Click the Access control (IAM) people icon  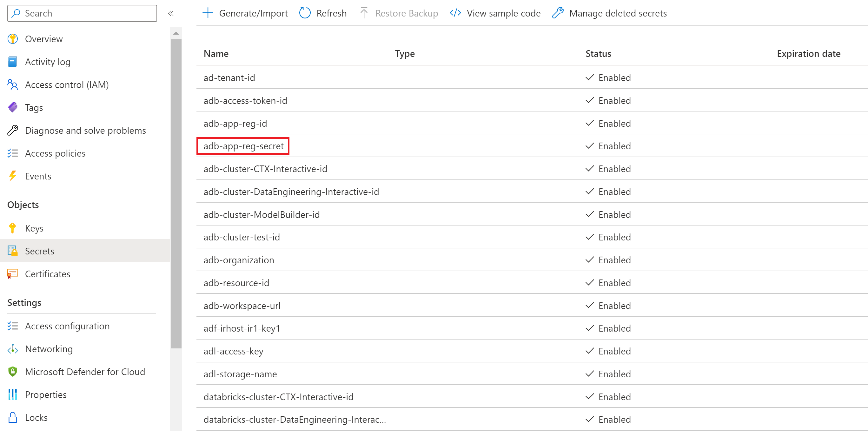coord(13,85)
